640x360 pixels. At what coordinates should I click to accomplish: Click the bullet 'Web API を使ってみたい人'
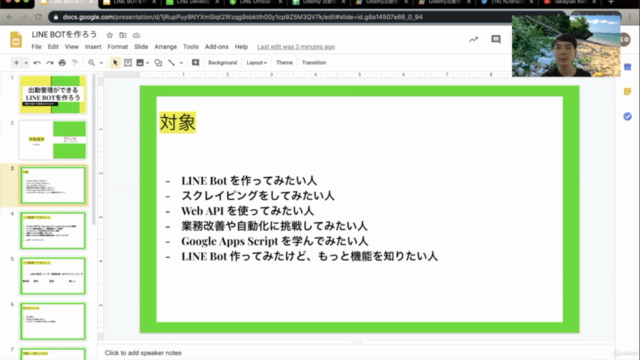(x=248, y=211)
